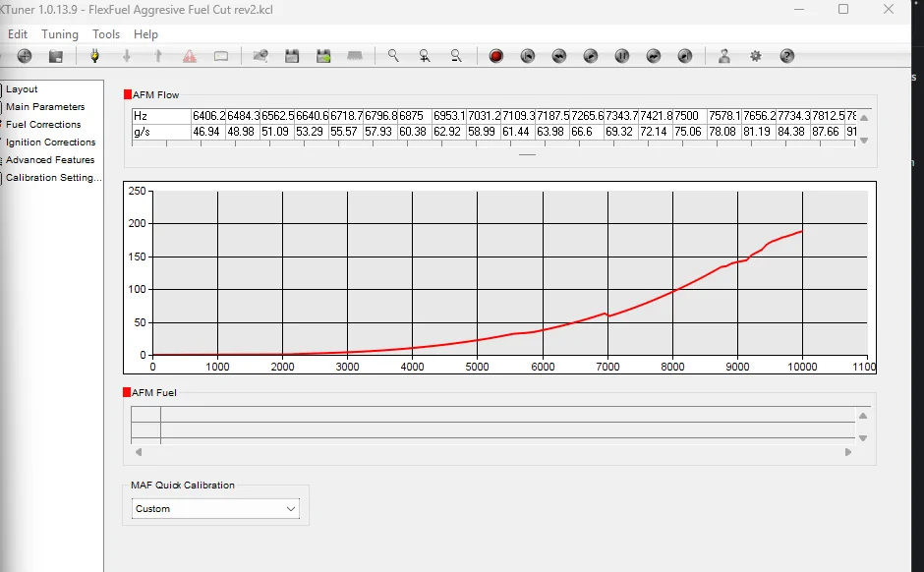Click the red square beside AFM Fuel
The image size is (924, 572).
pyautogui.click(x=126, y=392)
